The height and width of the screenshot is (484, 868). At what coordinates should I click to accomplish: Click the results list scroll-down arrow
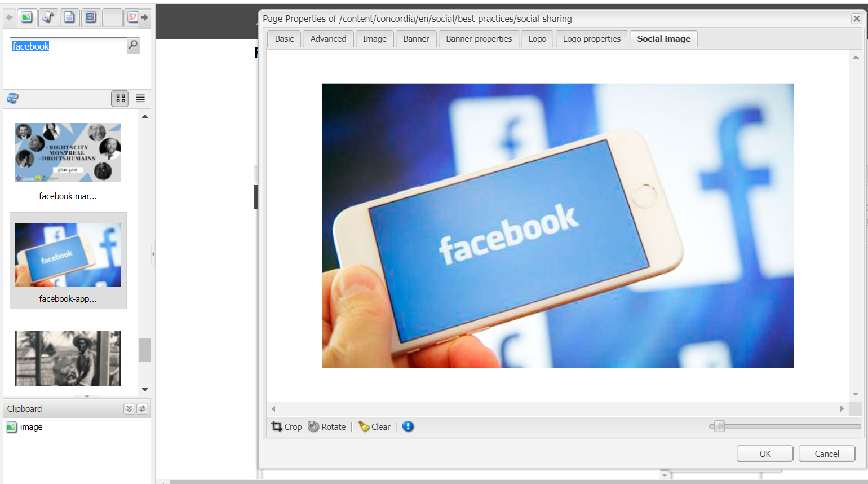tap(145, 389)
